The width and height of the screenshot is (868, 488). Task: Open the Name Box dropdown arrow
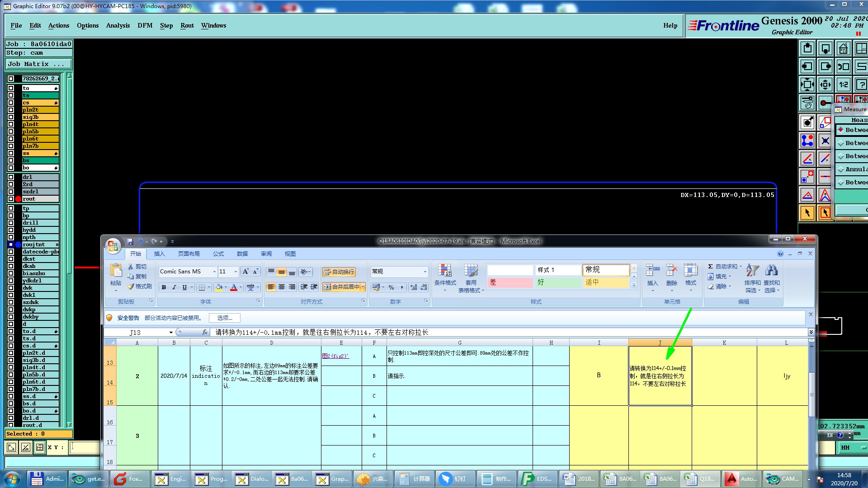pos(171,333)
